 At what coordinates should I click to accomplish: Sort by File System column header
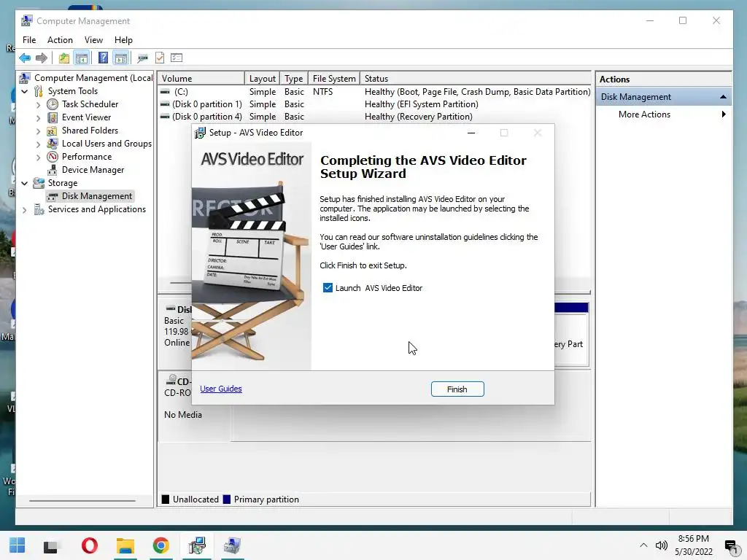tap(334, 79)
